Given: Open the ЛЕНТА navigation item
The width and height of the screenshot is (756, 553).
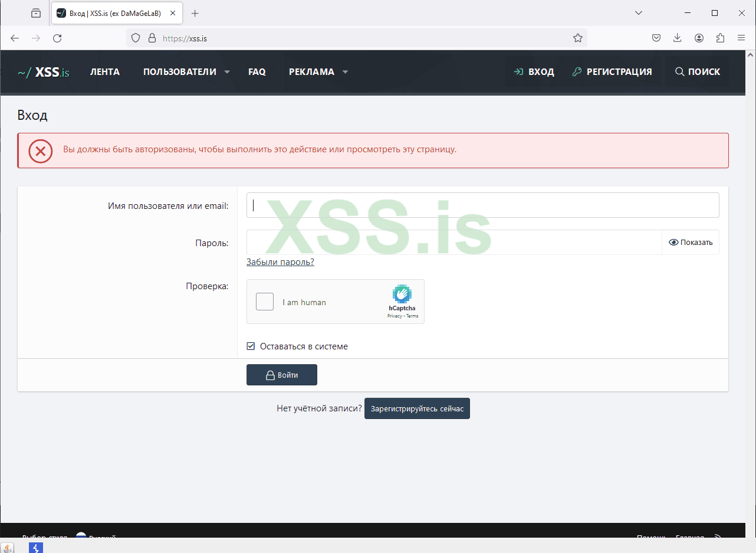Looking at the screenshot, I should click(x=105, y=72).
